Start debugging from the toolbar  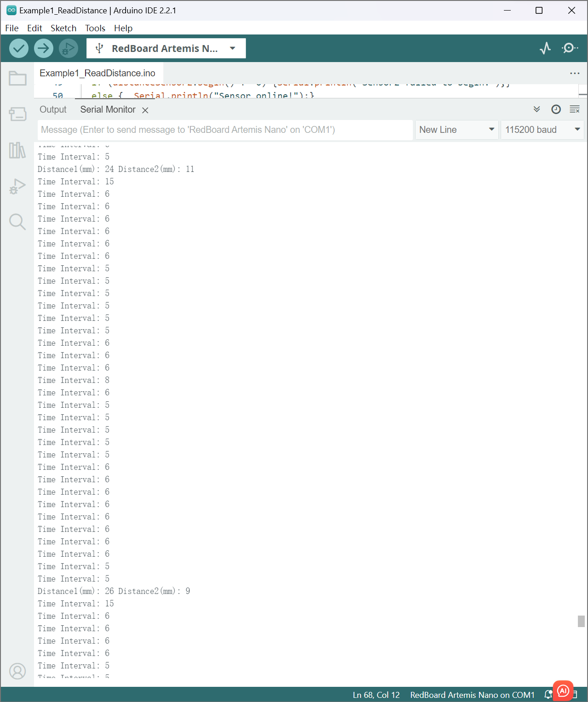[68, 48]
